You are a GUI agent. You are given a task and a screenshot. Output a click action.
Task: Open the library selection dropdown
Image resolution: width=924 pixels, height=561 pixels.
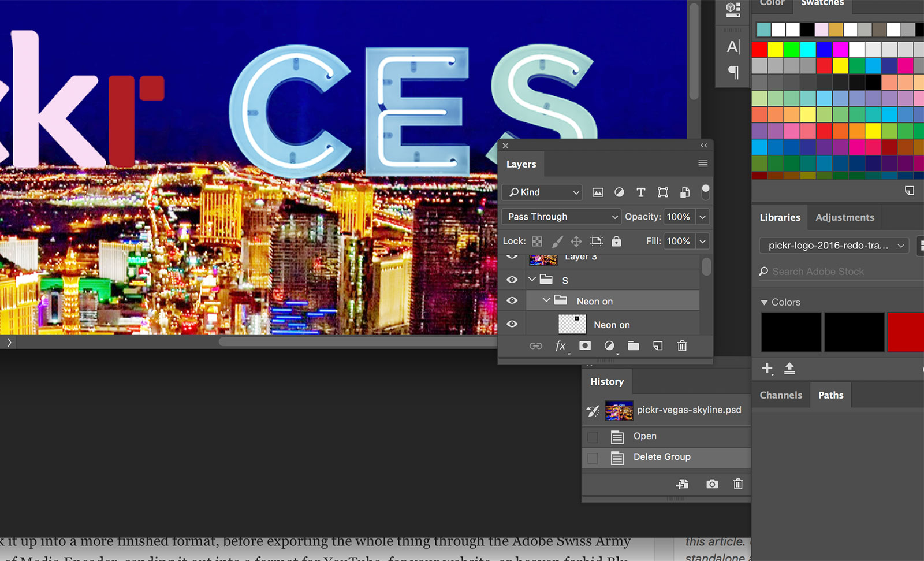pyautogui.click(x=834, y=246)
